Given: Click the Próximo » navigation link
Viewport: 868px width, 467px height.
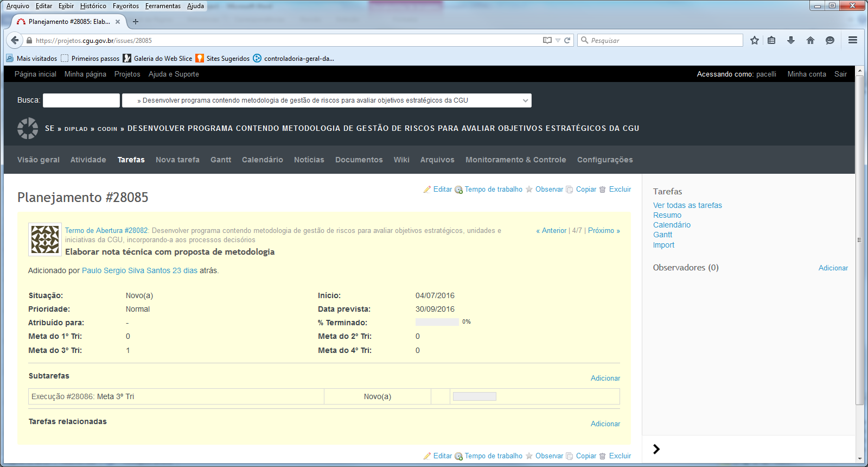Looking at the screenshot, I should tap(603, 231).
